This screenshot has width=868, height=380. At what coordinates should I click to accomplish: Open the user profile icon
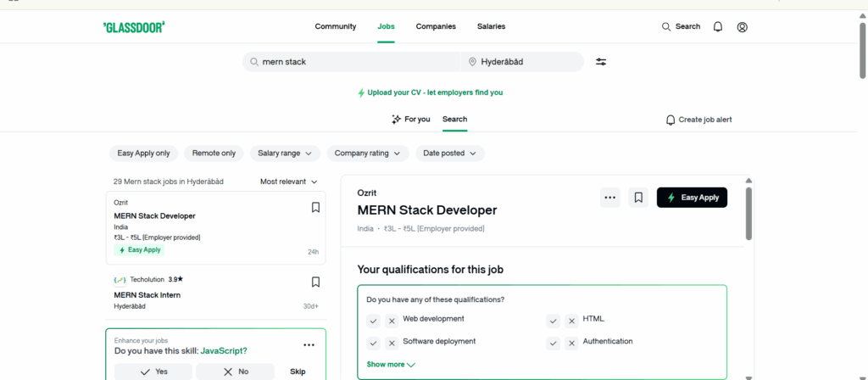point(743,27)
